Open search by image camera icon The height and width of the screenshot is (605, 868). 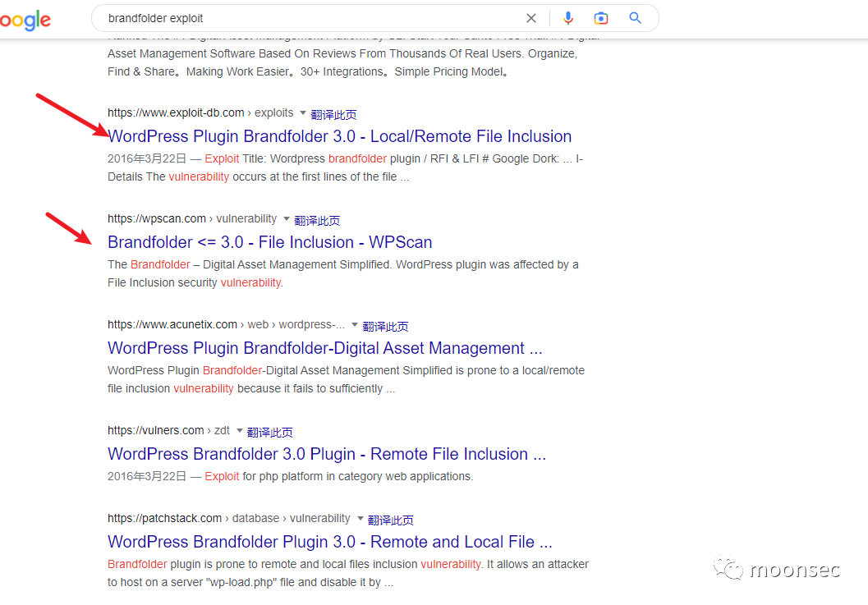click(600, 18)
